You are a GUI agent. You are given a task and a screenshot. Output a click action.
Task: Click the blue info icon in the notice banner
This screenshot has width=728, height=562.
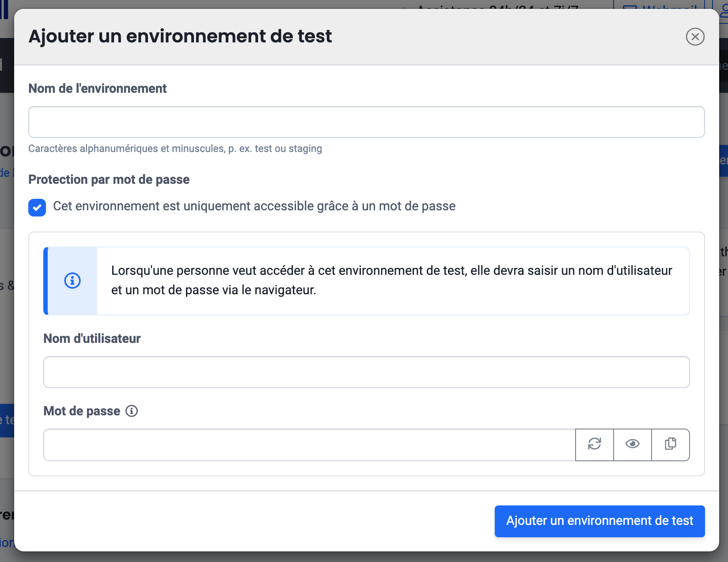[x=72, y=281]
